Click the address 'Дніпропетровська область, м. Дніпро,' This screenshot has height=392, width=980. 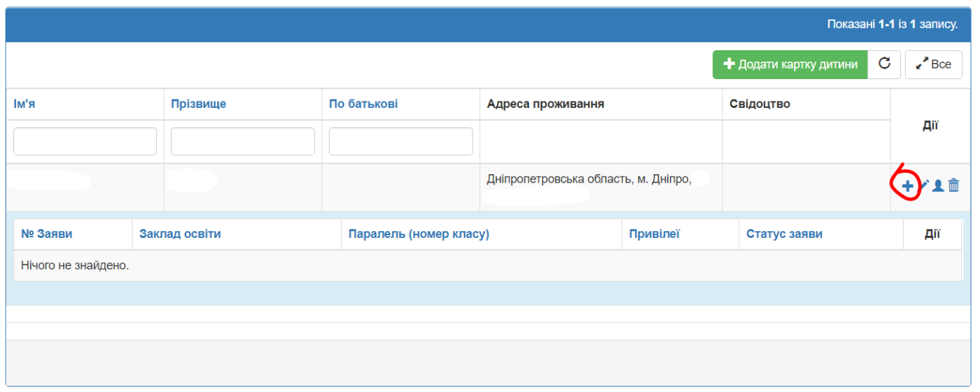click(589, 179)
